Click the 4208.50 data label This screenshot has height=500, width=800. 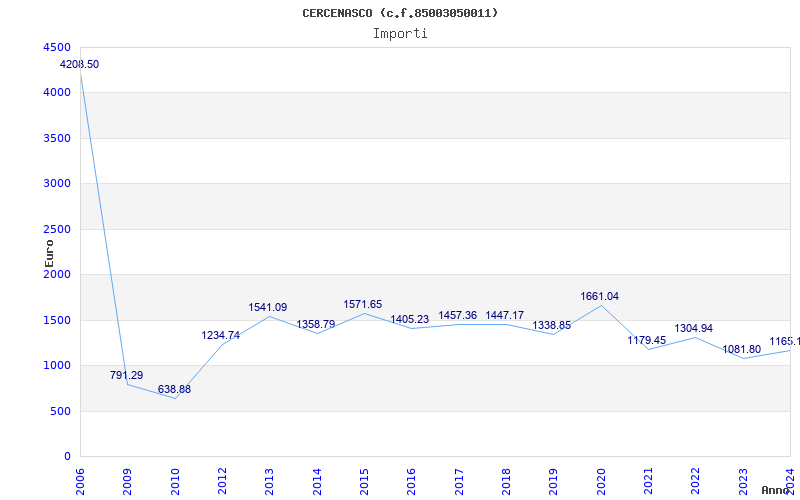click(x=80, y=65)
